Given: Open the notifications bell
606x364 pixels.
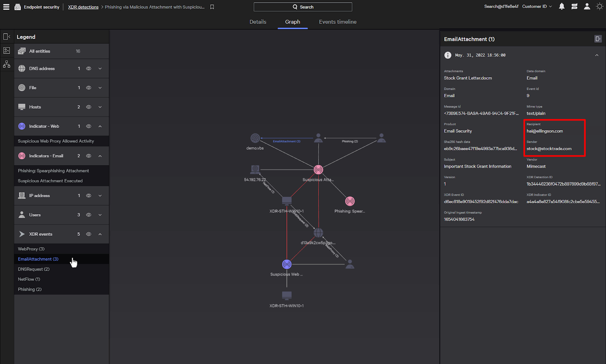Looking at the screenshot, I should [562, 6].
